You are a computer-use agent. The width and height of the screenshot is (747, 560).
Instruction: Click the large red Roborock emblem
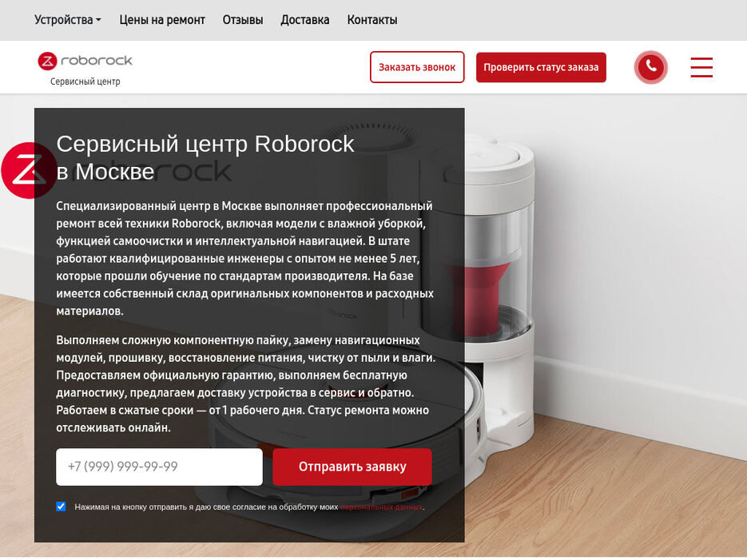point(29,170)
